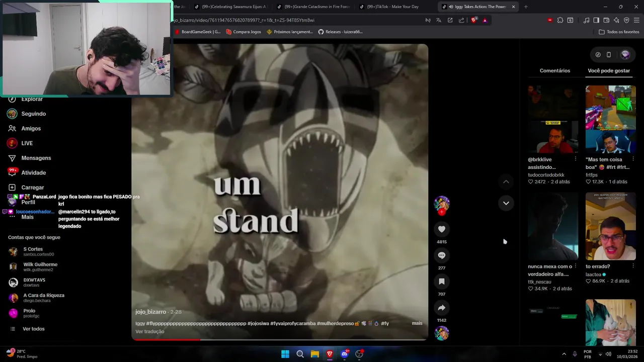Viewport: 644px width, 362px height.
Task: Open OBS Studio from the taskbar
Action: [x=359, y=354]
